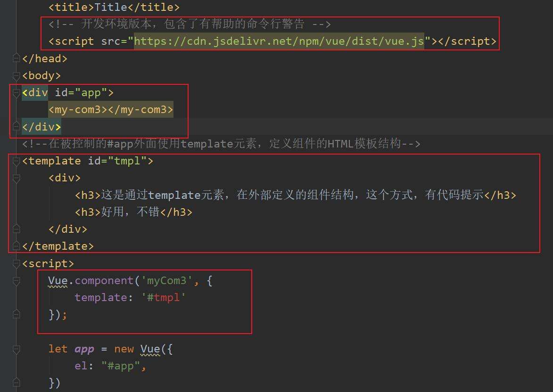This screenshot has height=392, width=553.
Task: Toggle fold marker at closing template tag
Action: tap(17, 246)
